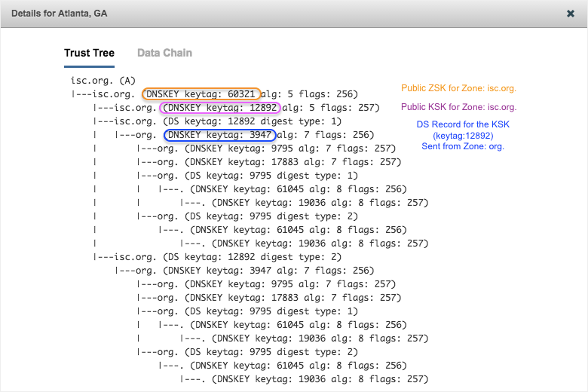The image size is (588, 392).
Task: Click the orange Public ZSK annotation text
Action: [458, 89]
